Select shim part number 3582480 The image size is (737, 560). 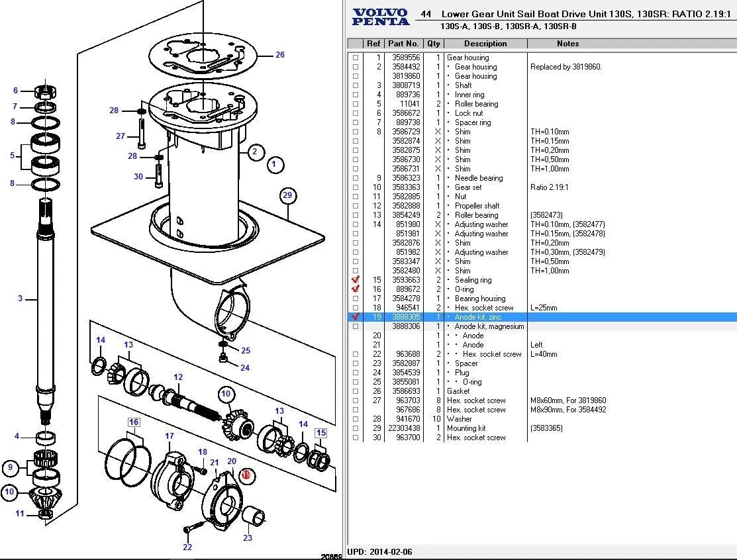coord(406,271)
